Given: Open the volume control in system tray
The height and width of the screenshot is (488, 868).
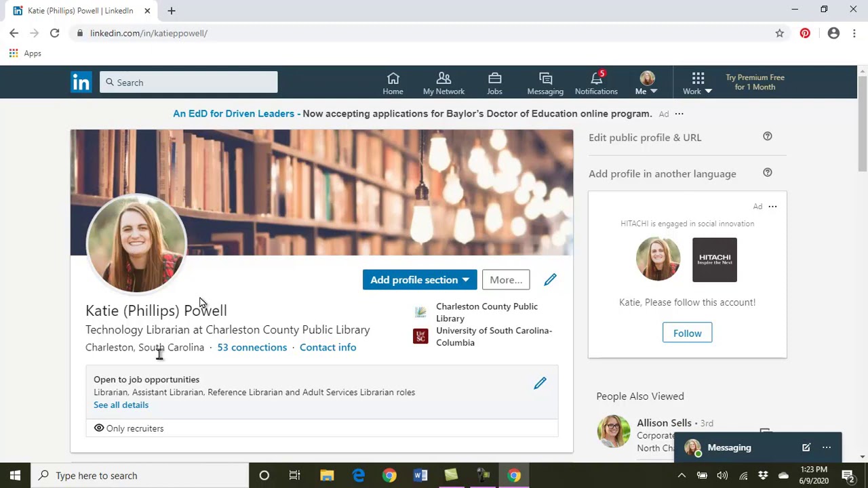Looking at the screenshot, I should [722, 475].
